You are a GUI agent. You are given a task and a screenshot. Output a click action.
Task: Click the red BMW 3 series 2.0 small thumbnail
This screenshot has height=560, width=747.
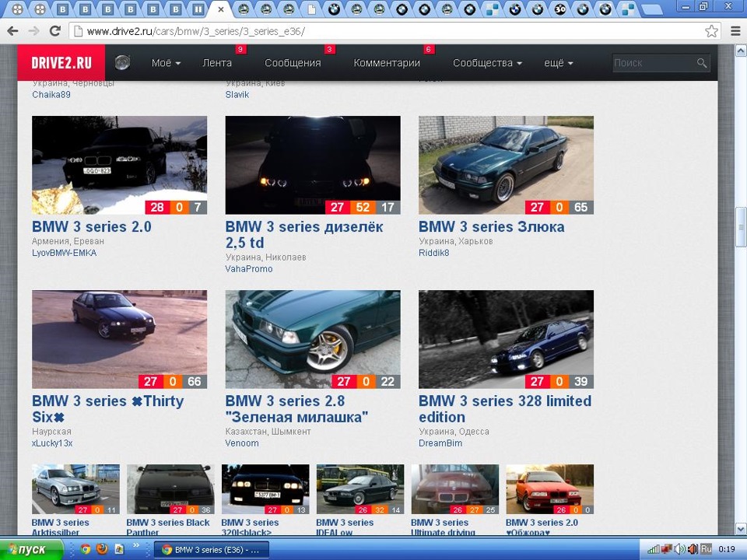coord(550,489)
